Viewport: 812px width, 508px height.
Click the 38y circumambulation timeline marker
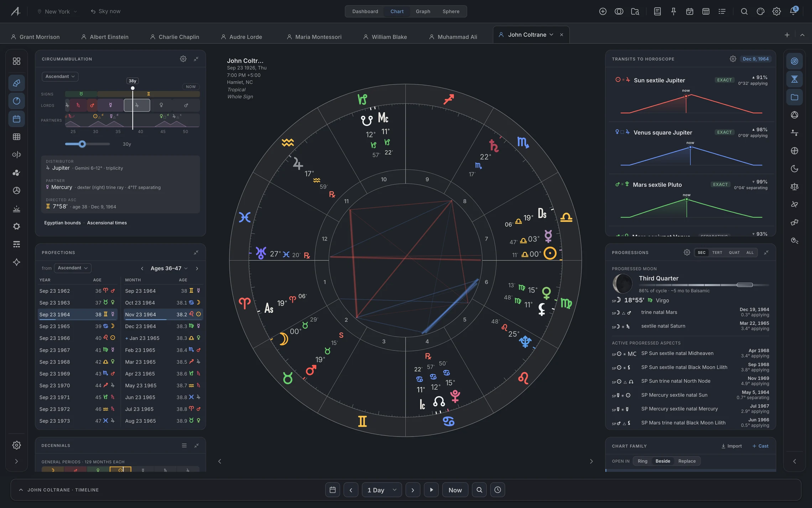132,81
